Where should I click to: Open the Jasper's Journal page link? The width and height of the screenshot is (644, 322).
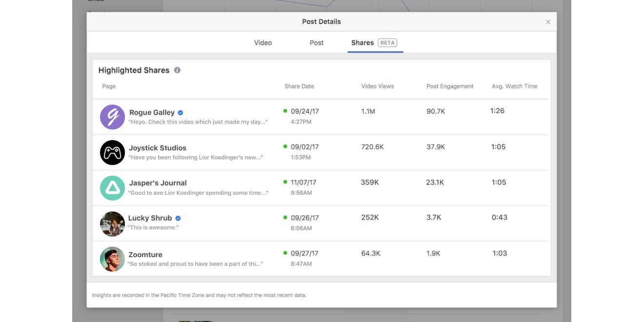click(158, 183)
